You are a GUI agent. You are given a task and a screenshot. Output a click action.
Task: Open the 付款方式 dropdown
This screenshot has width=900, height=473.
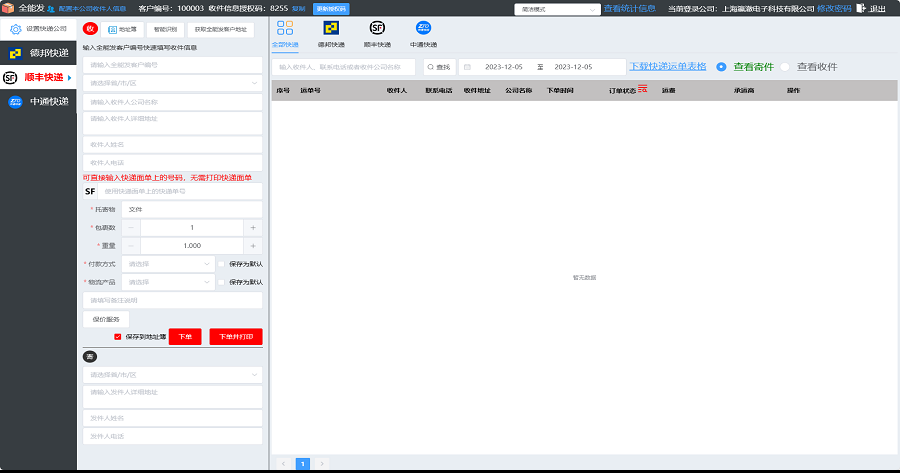tap(167, 264)
